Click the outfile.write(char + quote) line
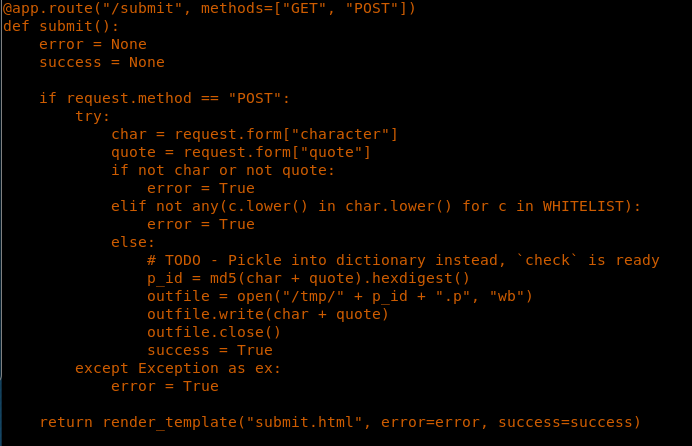Screen dimensions: 692x446 pyautogui.click(x=267, y=314)
